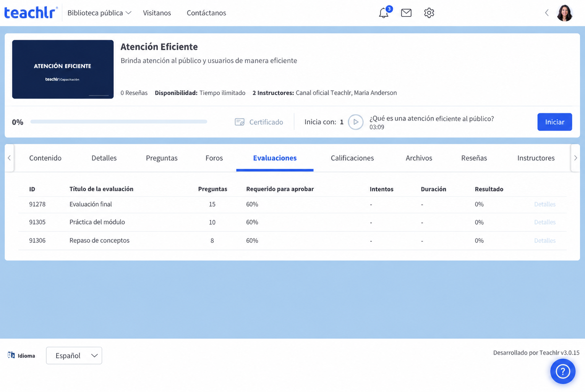Open the blue help question-mark button
This screenshot has width=585, height=392.
click(563, 371)
